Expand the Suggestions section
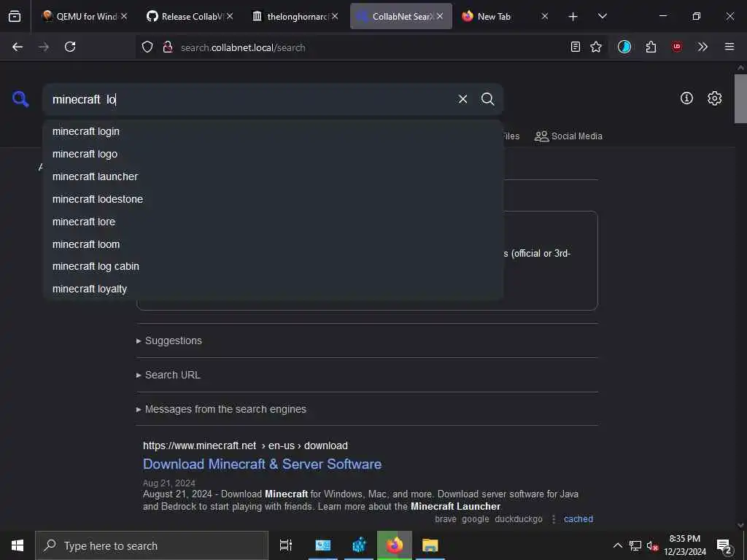 [x=169, y=341]
